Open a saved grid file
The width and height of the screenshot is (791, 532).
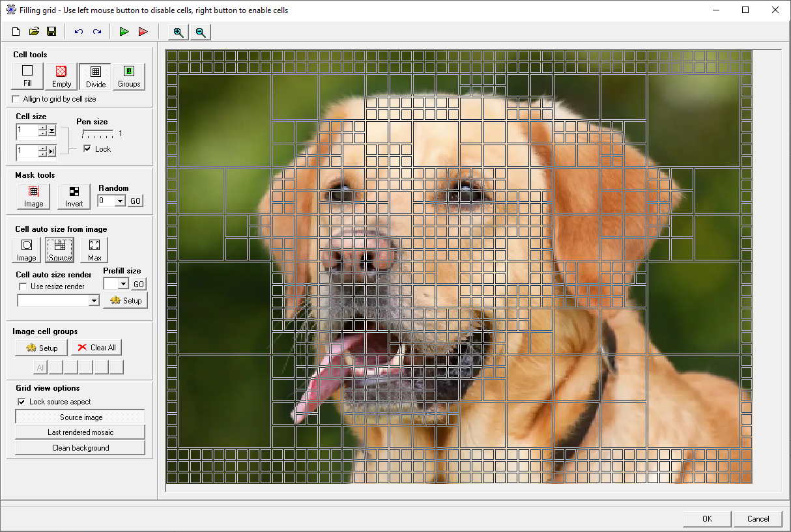(34, 31)
